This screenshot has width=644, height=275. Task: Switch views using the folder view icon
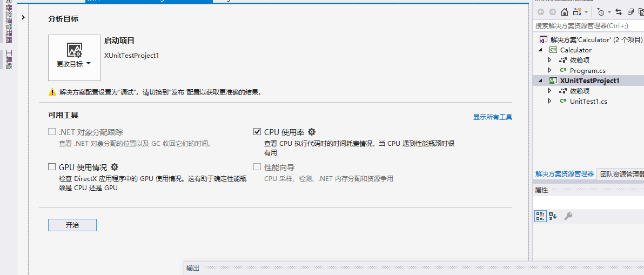click(578, 12)
